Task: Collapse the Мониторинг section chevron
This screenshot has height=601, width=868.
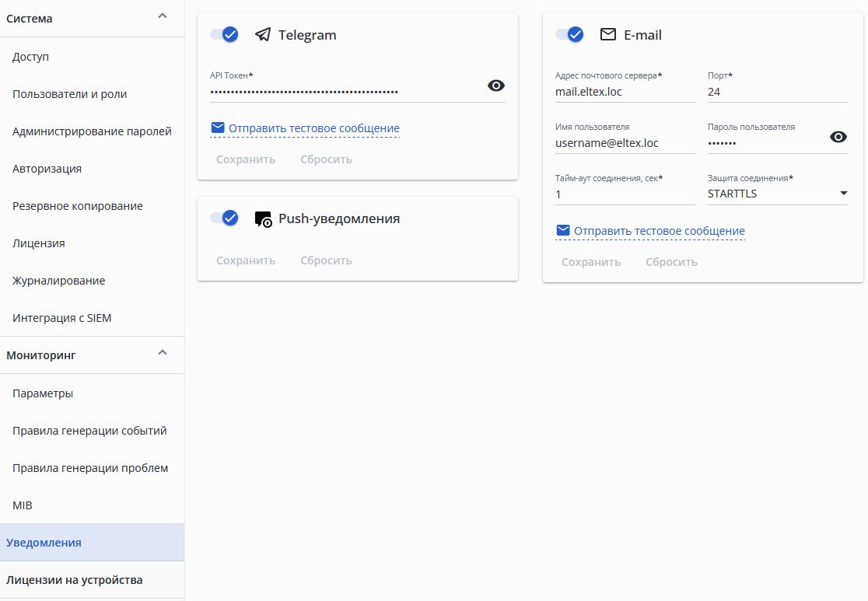Action: 162,352
